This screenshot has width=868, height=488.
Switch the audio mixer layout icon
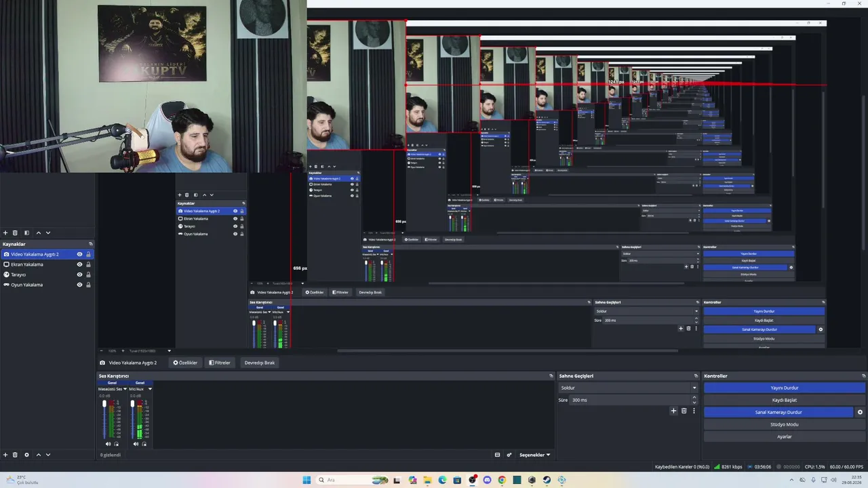click(497, 455)
